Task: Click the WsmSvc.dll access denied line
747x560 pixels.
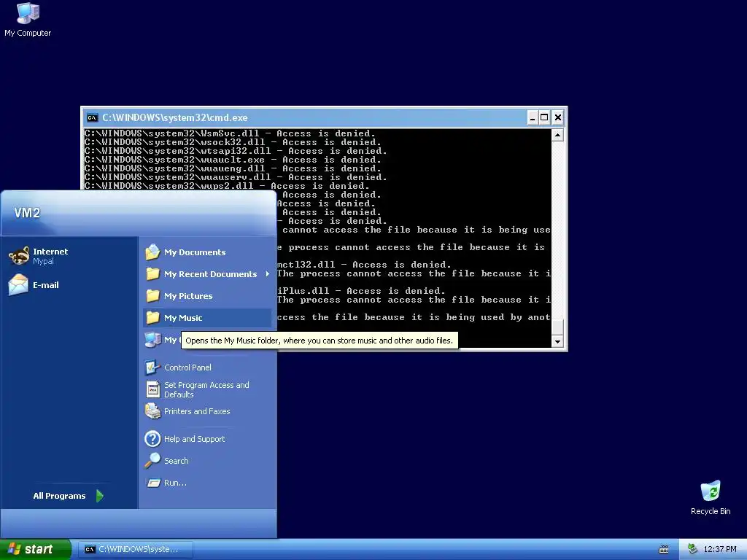Action: (230, 133)
